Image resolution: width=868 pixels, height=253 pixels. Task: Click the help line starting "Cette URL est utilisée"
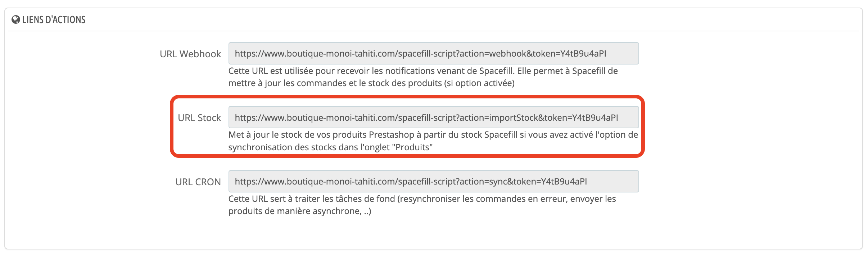423,71
